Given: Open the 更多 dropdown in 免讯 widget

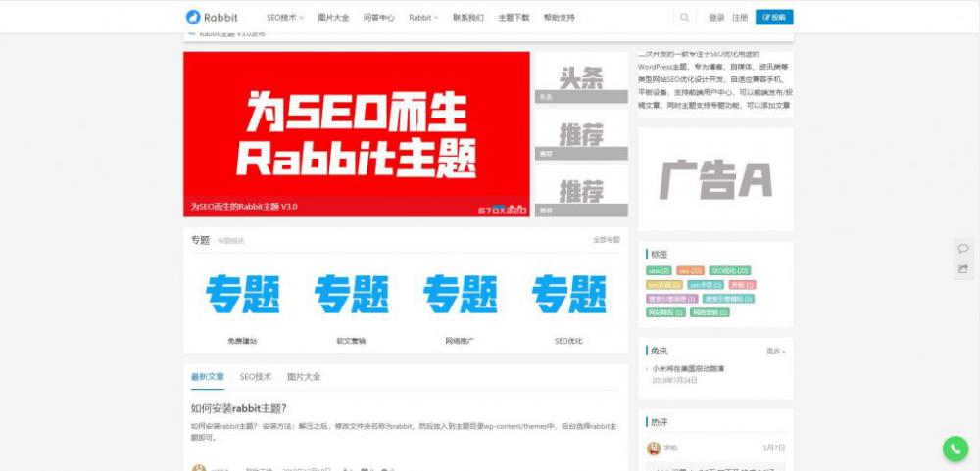Looking at the screenshot, I should (x=775, y=352).
